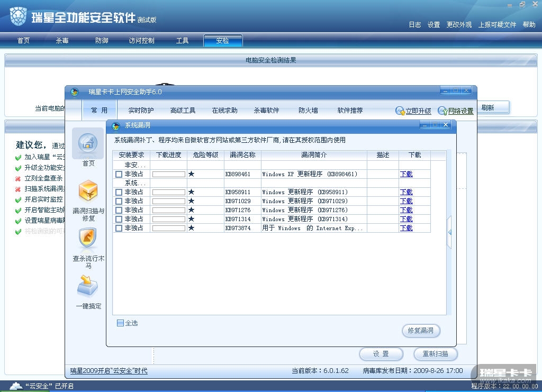Download the KB973874 patch link
This screenshot has height=392, width=542.
pos(406,228)
